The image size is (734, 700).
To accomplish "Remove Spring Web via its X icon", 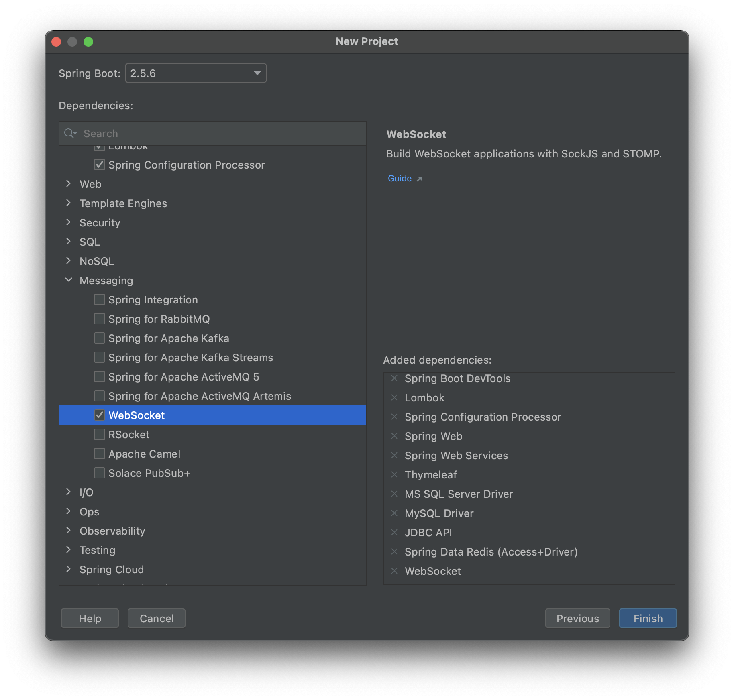I will [394, 436].
